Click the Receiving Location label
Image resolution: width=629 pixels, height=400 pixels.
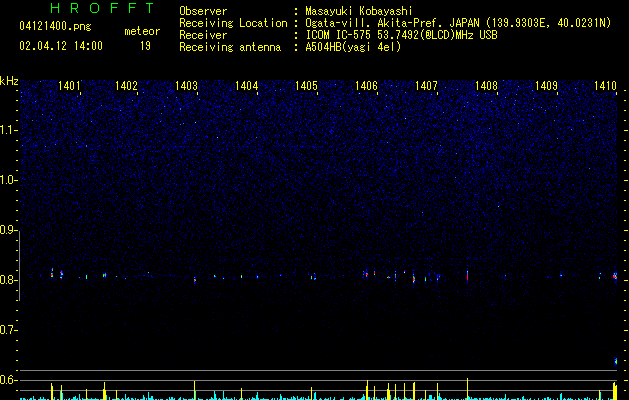(x=233, y=23)
